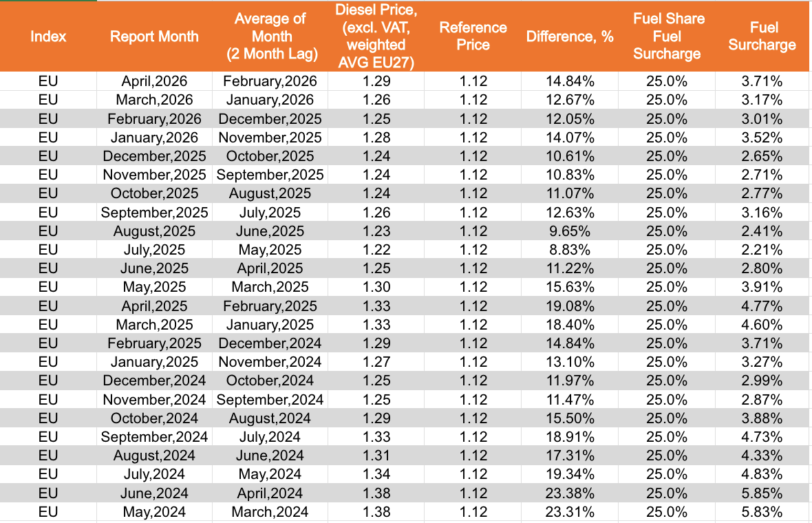Select the December,2024 report month cell
Screen dimensions: 812x523
tap(154, 381)
